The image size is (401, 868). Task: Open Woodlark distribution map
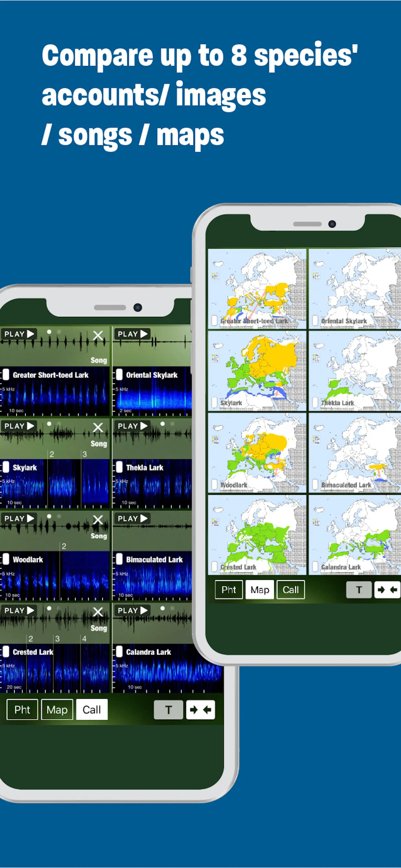[x=257, y=452]
